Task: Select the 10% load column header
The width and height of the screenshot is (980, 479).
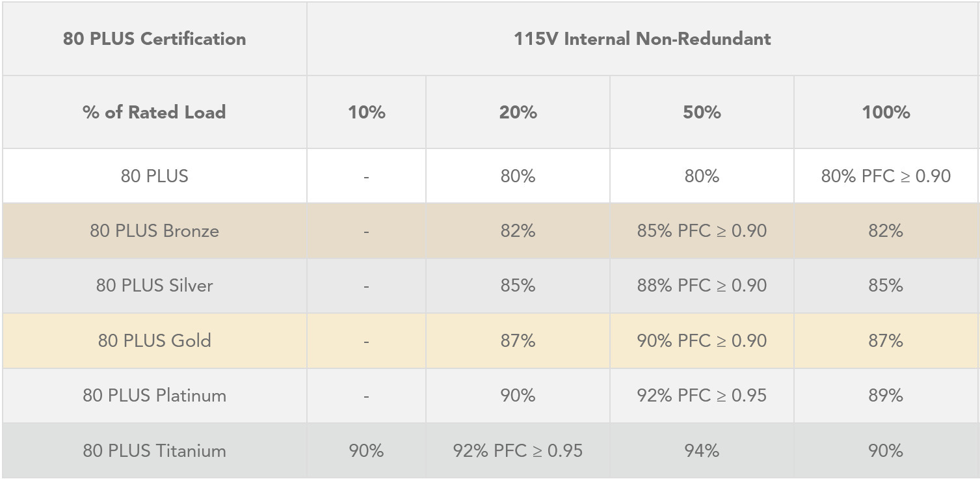Action: (x=366, y=112)
